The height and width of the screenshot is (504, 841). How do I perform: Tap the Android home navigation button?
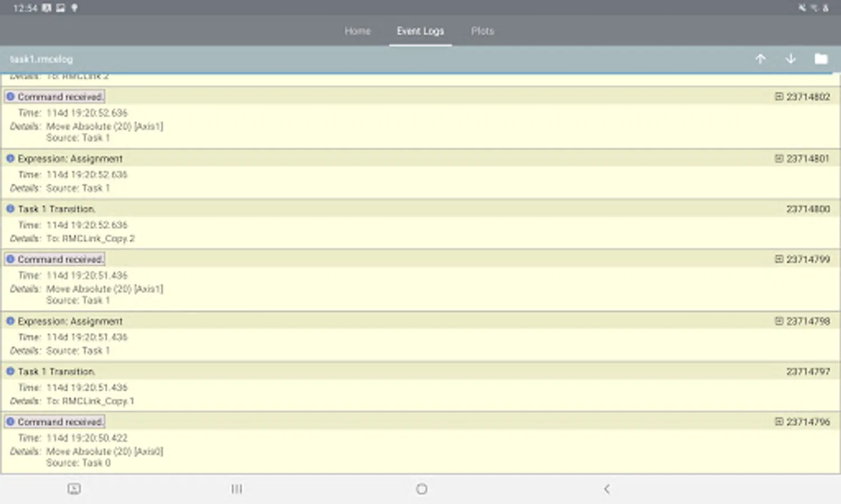tap(421, 489)
